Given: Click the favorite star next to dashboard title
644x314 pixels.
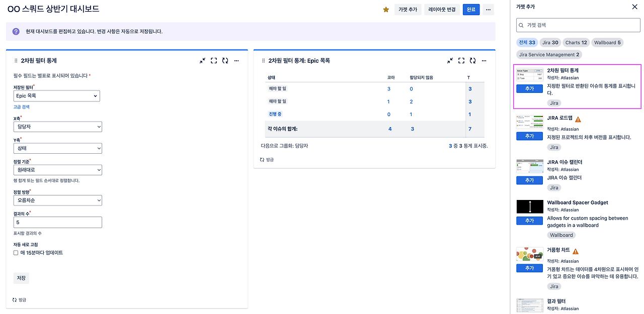Looking at the screenshot, I should point(385,9).
